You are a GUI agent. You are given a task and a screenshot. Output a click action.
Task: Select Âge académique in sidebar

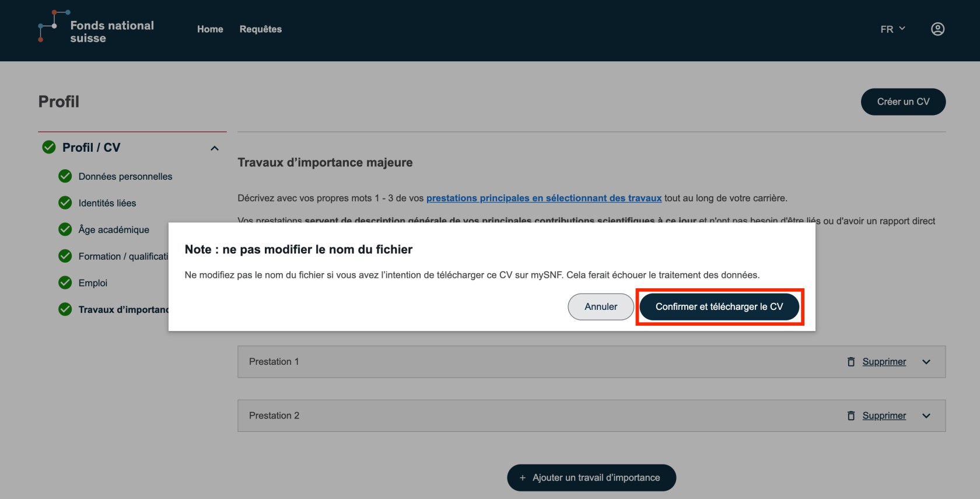pos(114,229)
